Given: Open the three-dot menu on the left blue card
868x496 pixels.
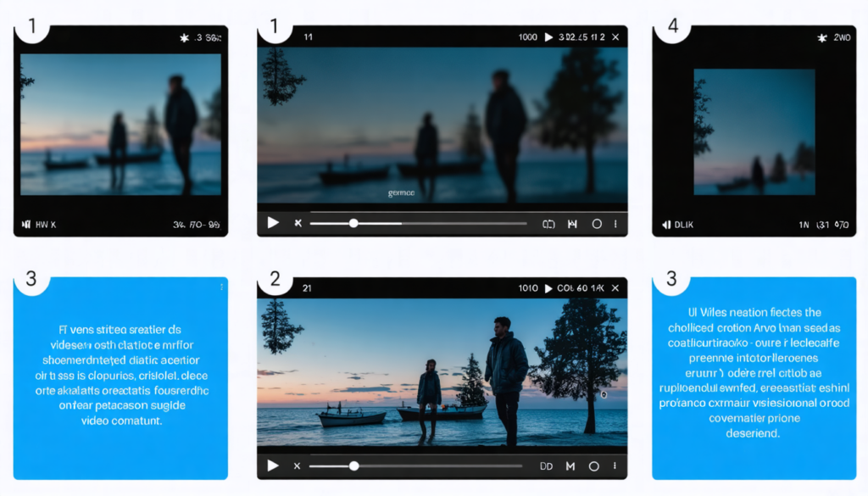Looking at the screenshot, I should [222, 287].
